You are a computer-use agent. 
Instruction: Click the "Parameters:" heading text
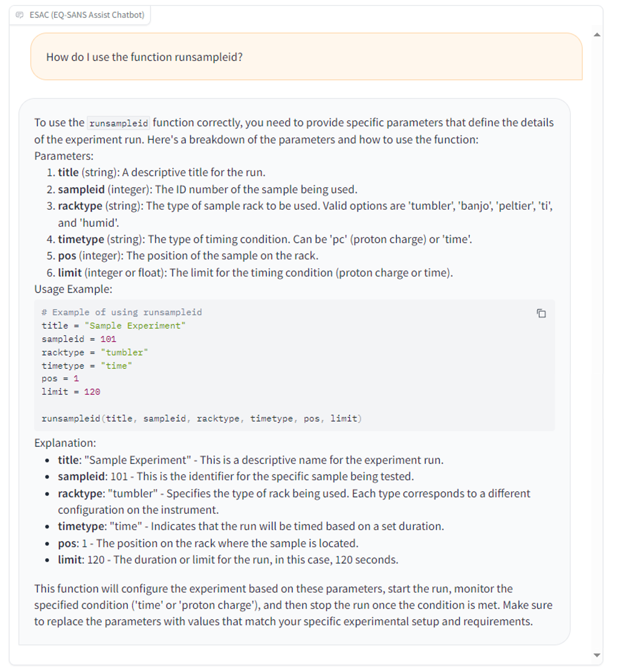pos(64,156)
